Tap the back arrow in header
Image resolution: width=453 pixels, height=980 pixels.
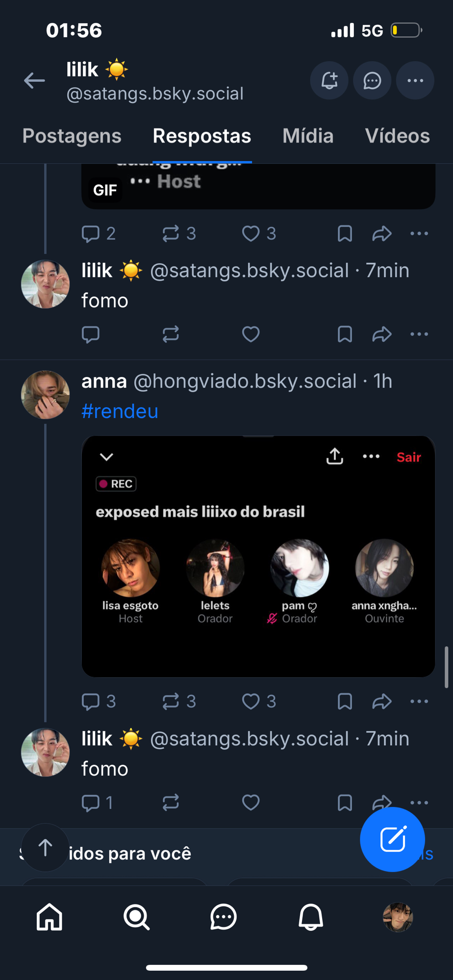tap(34, 81)
